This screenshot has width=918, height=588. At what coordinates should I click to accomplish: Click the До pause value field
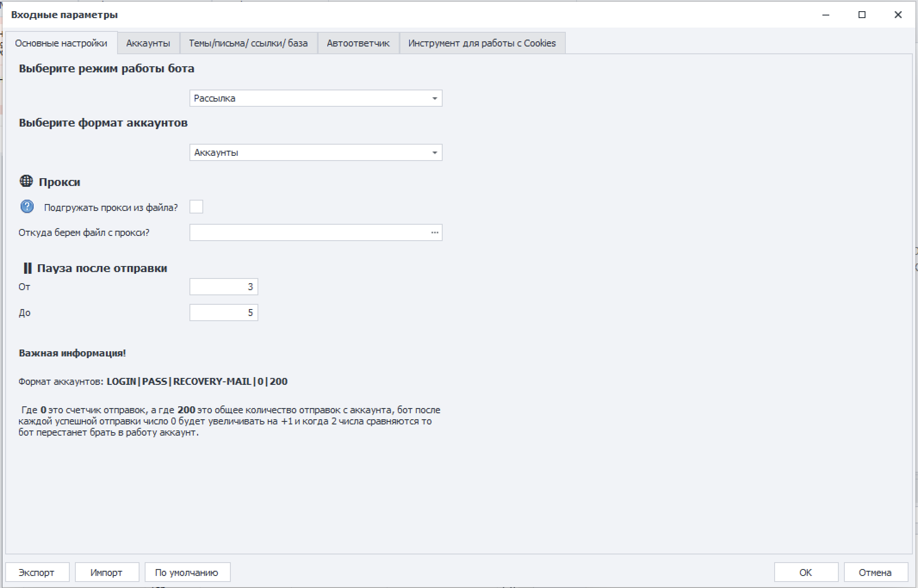(x=223, y=313)
